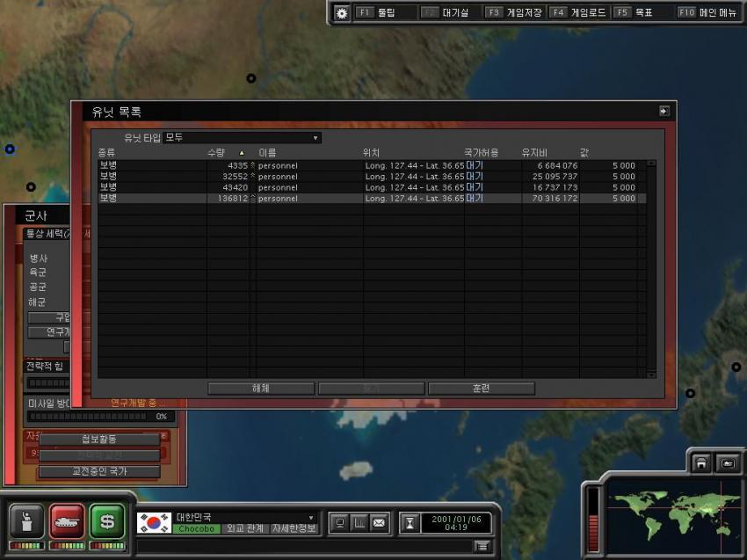Click the gauge under the Military icon

[67, 546]
